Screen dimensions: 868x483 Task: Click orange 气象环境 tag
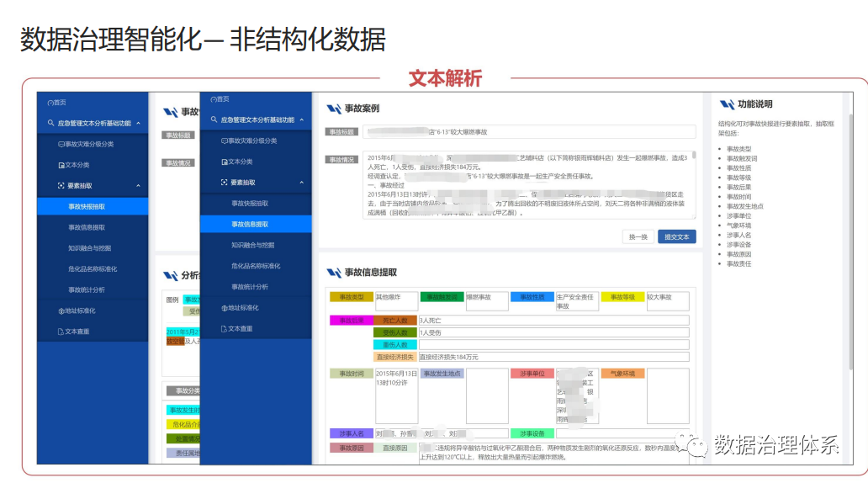click(622, 374)
